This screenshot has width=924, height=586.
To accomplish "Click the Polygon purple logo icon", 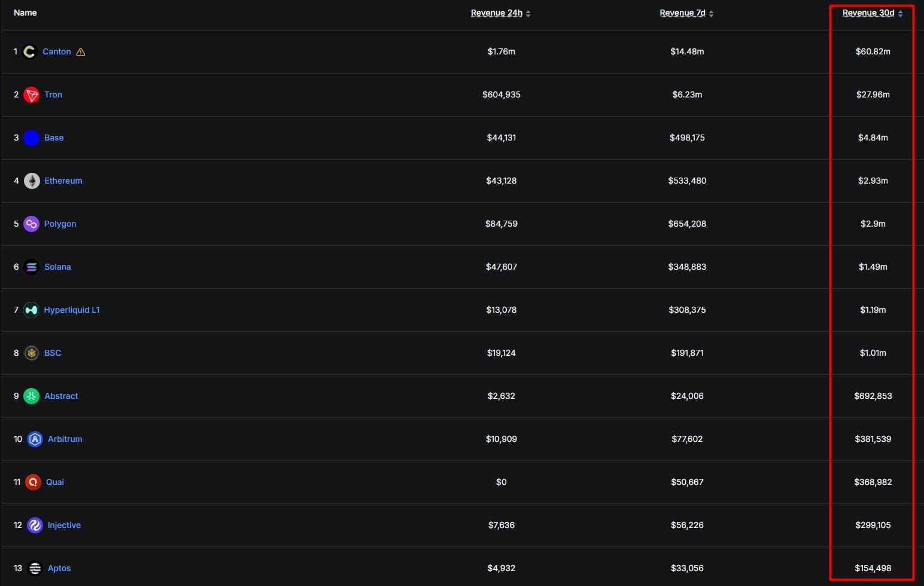I will tap(31, 224).
